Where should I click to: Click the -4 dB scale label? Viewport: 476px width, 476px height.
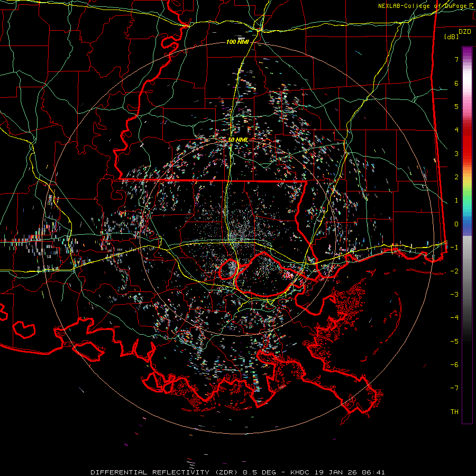(454, 318)
